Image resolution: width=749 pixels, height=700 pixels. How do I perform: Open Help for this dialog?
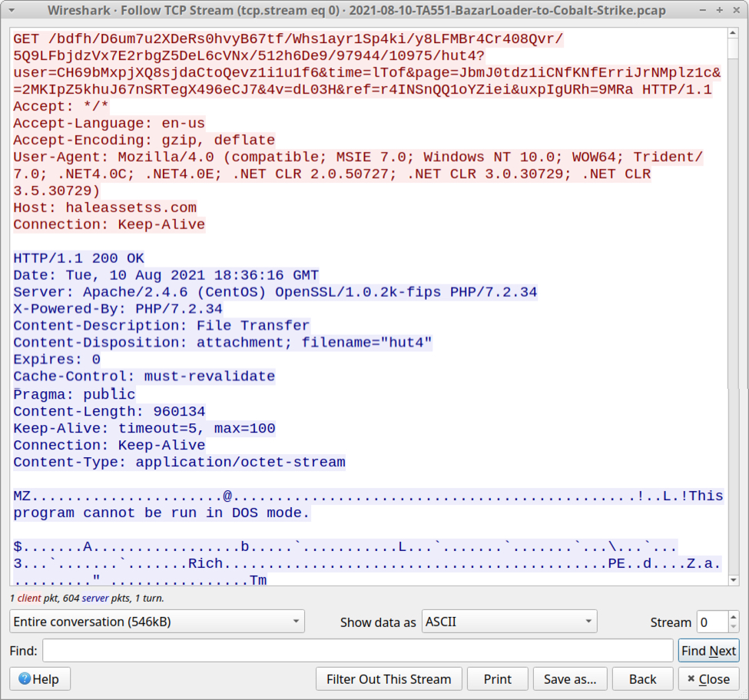tap(40, 679)
